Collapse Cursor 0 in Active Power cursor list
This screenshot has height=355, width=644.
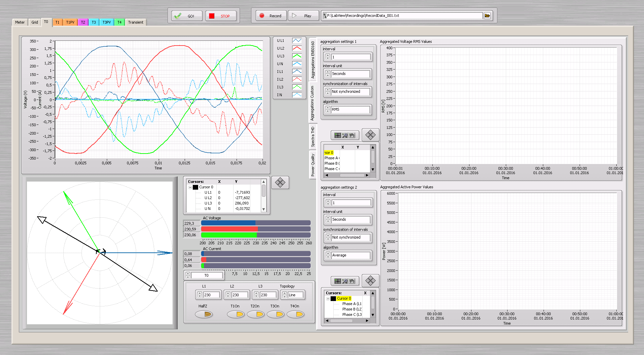point(328,299)
